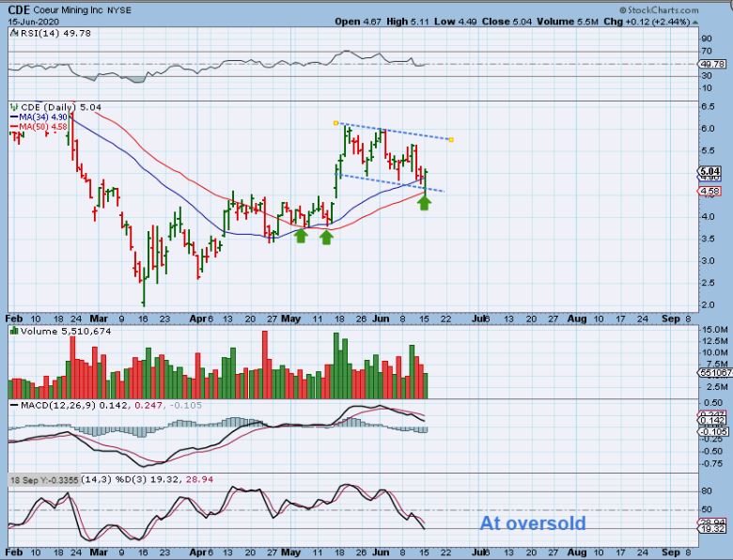733x560 pixels.
Task: Click the 'RSI(14) 49.78' legend text
Action: pyautogui.click(x=55, y=33)
